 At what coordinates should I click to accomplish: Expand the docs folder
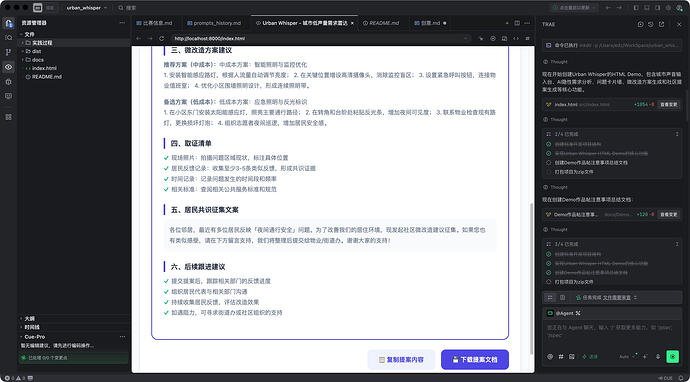click(x=75, y=59)
